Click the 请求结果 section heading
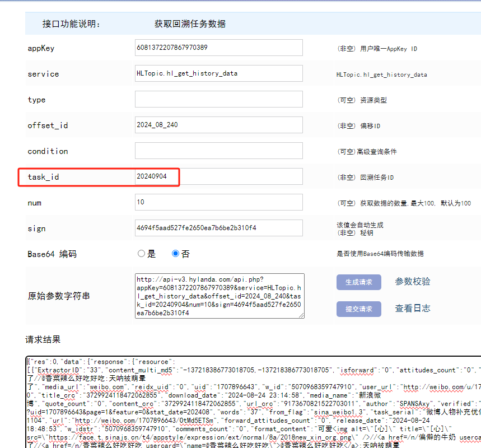481x448 pixels. [43, 340]
